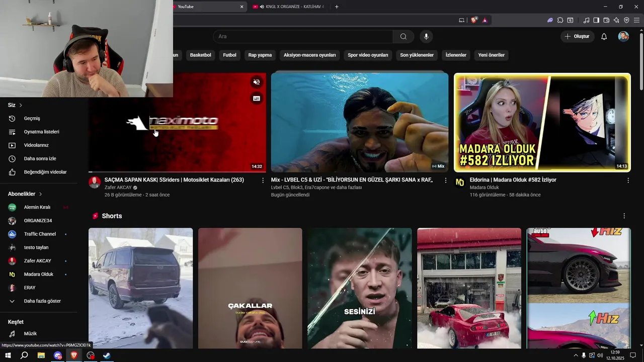This screenshot has height=362, width=644.
Task: Open options for LVBEL C5 mix
Action: [445, 180]
